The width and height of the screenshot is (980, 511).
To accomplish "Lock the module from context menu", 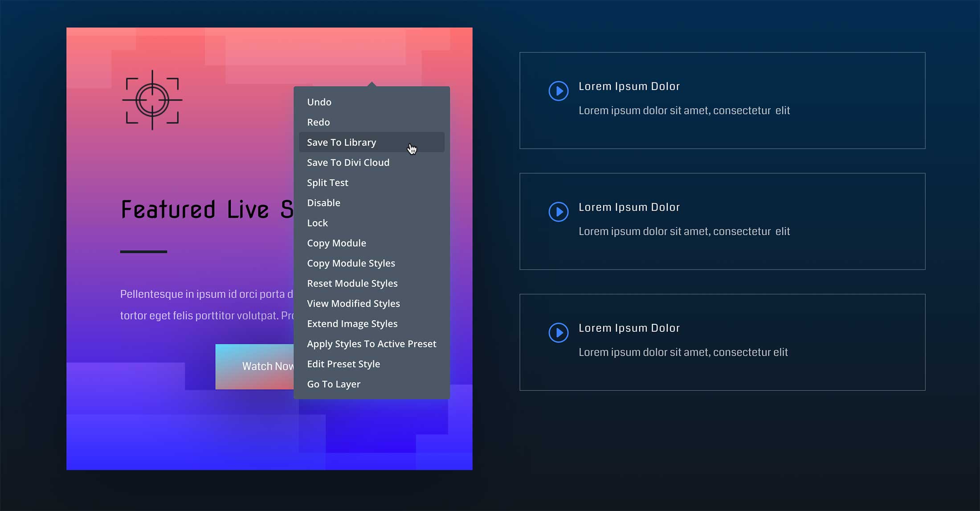I will [x=317, y=223].
